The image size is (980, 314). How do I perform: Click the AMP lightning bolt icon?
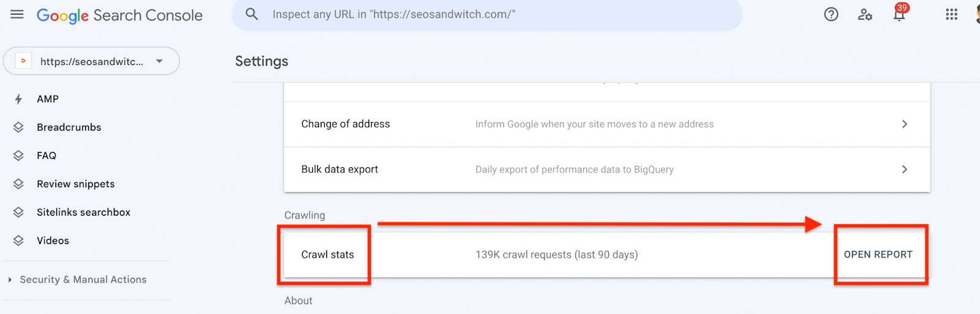tap(18, 99)
